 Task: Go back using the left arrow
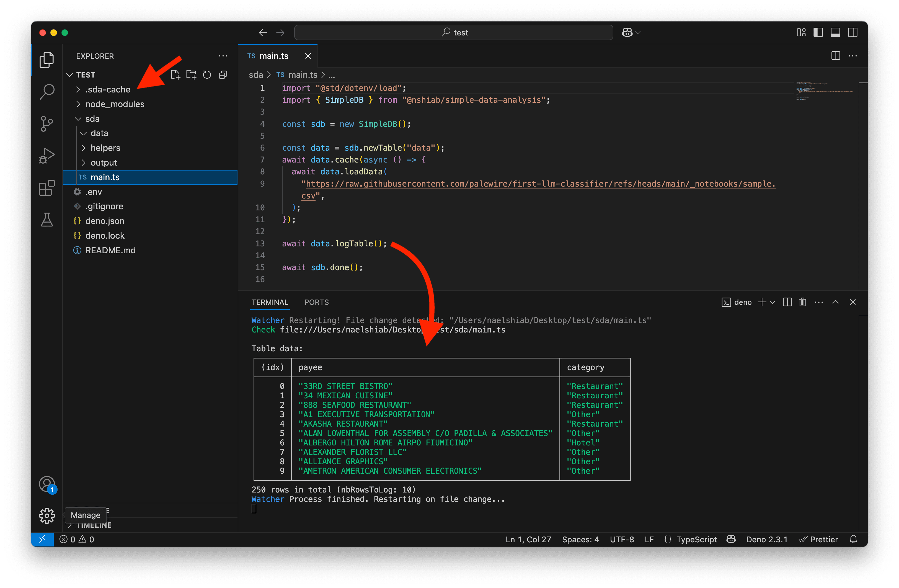(x=263, y=32)
